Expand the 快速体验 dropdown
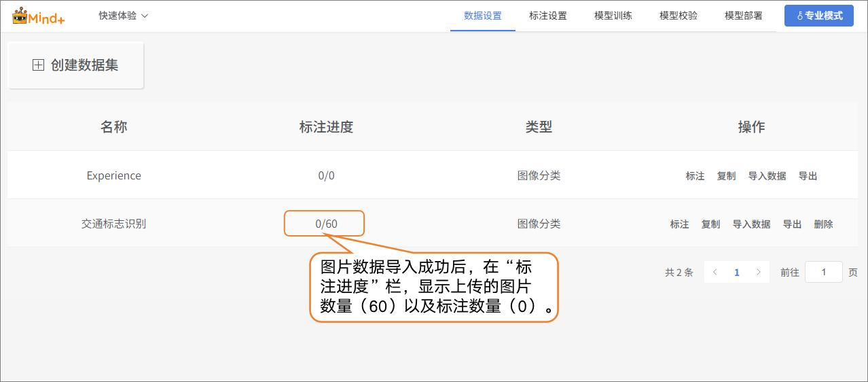 124,16
